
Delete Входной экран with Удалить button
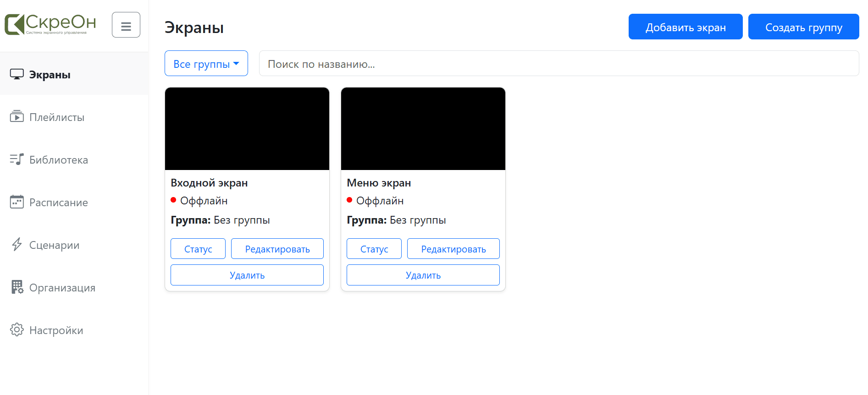click(247, 275)
